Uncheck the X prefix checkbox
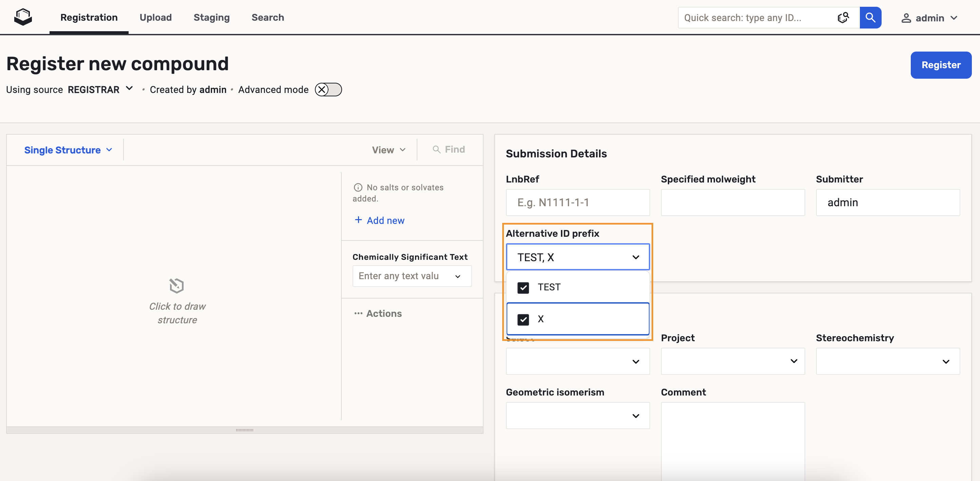980x481 pixels. [x=523, y=320]
